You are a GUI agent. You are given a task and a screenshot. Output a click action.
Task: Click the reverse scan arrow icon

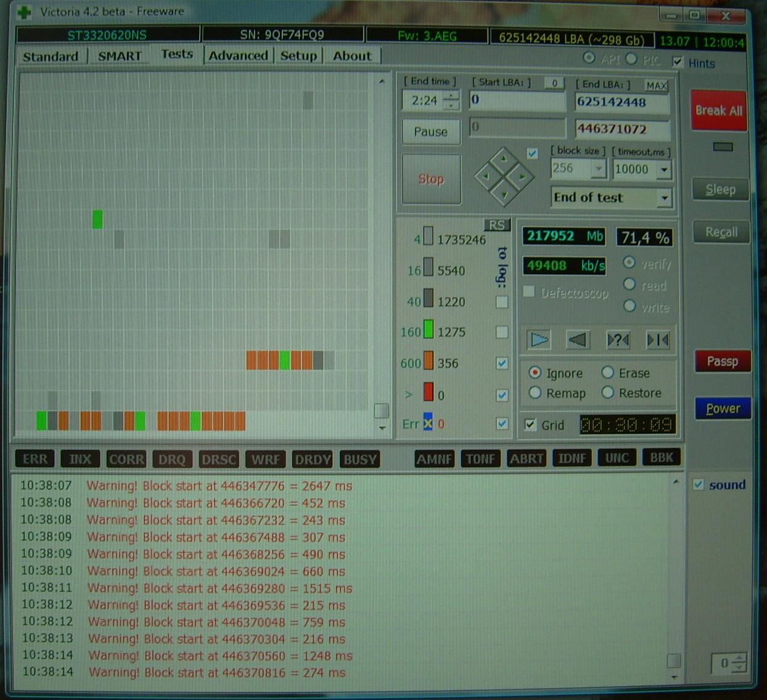pyautogui.click(x=578, y=340)
